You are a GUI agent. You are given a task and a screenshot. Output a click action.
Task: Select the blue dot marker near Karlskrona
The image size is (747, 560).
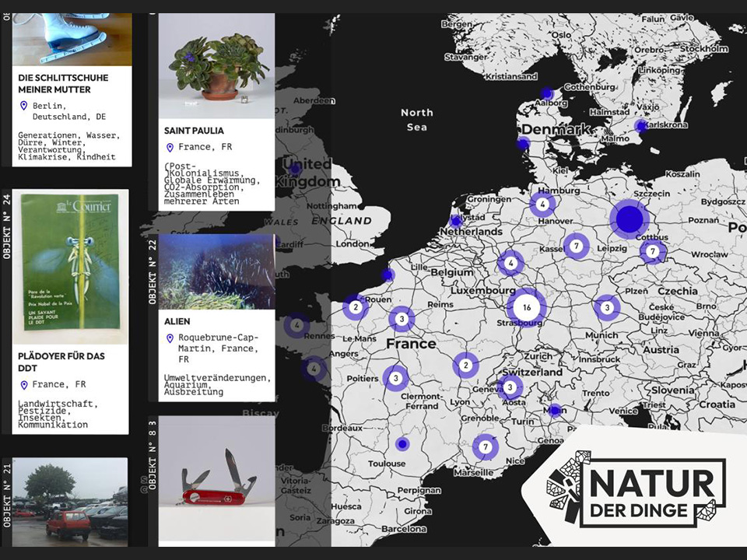[640, 126]
